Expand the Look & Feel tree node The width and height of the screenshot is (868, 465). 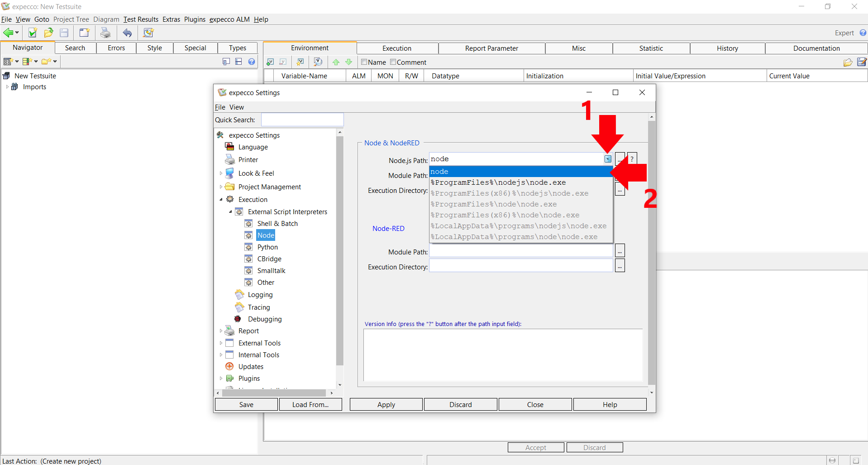[221, 173]
